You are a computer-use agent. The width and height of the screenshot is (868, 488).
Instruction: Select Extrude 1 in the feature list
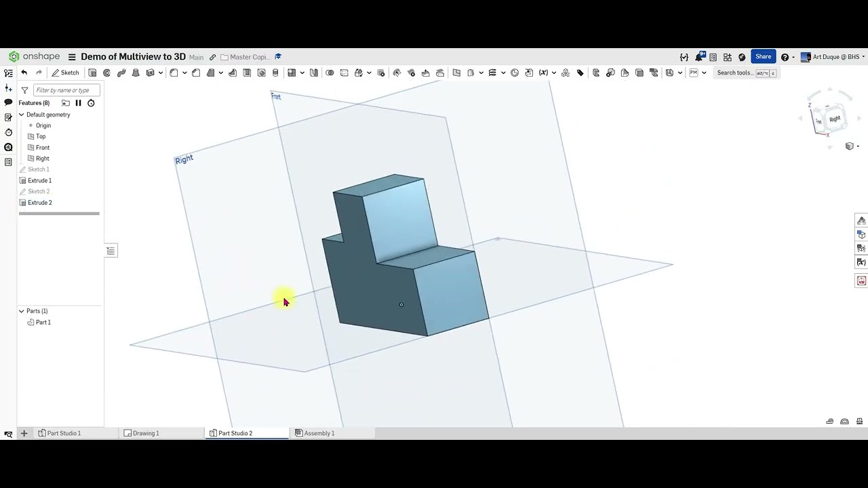39,180
